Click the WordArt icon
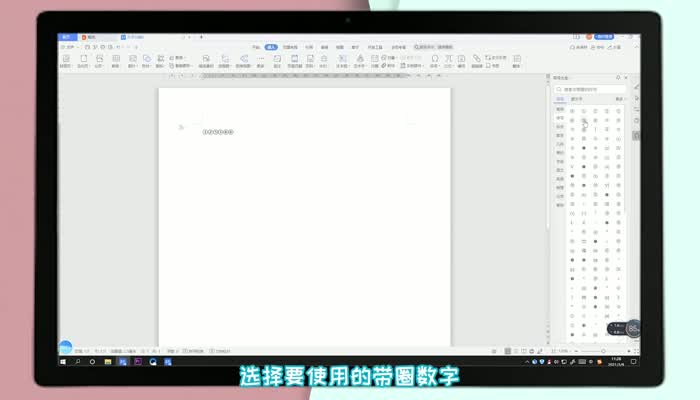 tap(360, 58)
